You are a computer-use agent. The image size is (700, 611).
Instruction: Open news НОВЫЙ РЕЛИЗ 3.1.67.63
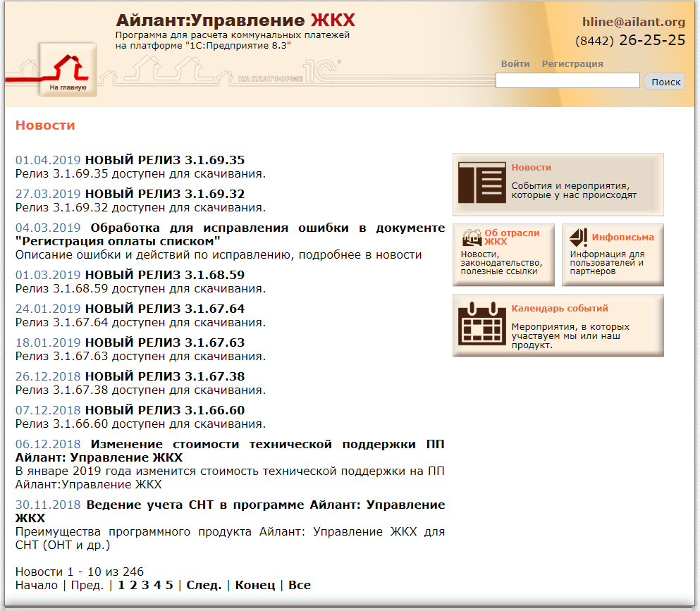(165, 342)
